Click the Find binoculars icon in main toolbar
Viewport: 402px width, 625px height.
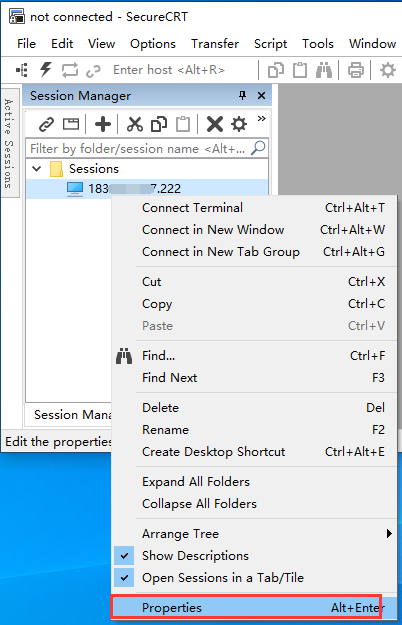pyautogui.click(x=324, y=70)
